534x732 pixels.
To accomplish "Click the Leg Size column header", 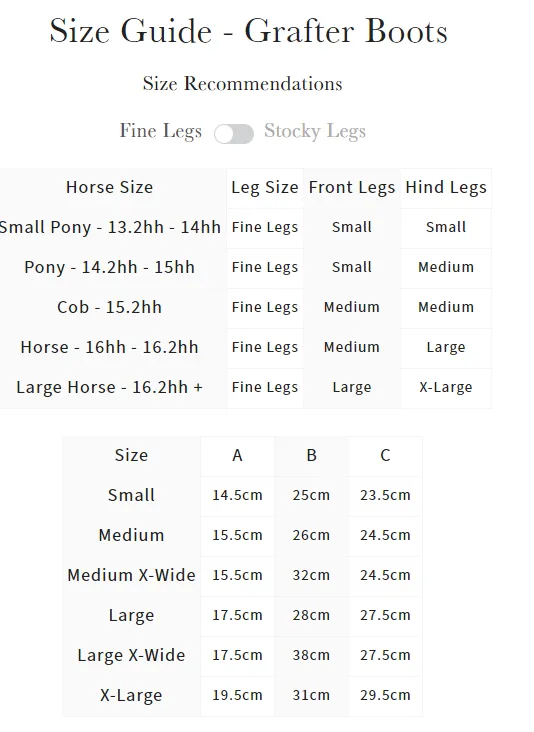I will (265, 187).
